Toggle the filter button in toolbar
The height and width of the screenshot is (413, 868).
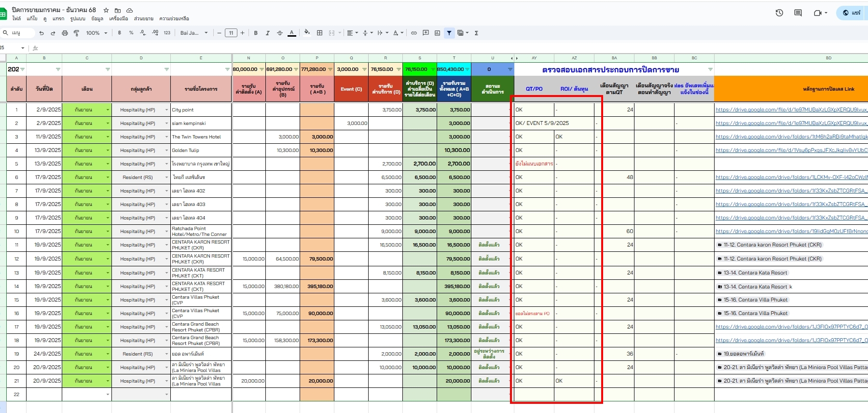point(449,33)
